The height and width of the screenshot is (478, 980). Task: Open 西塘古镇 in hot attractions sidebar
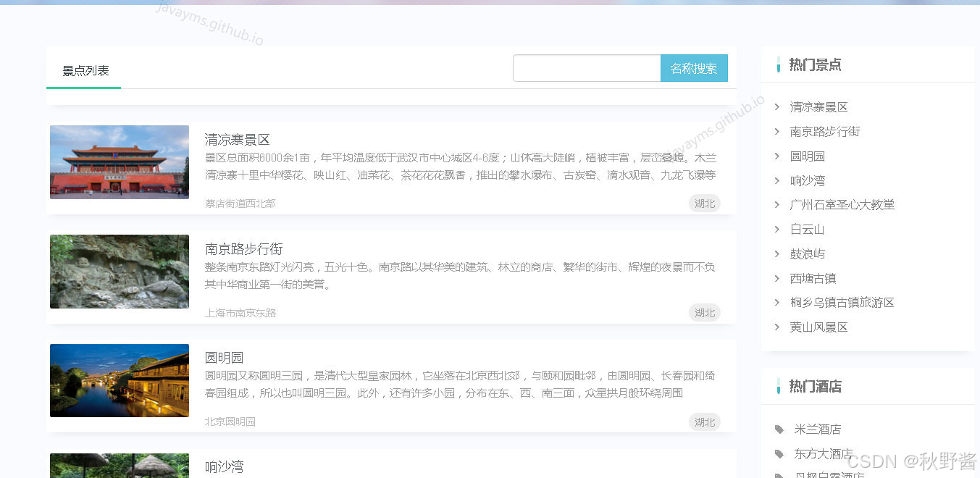pyautogui.click(x=813, y=279)
